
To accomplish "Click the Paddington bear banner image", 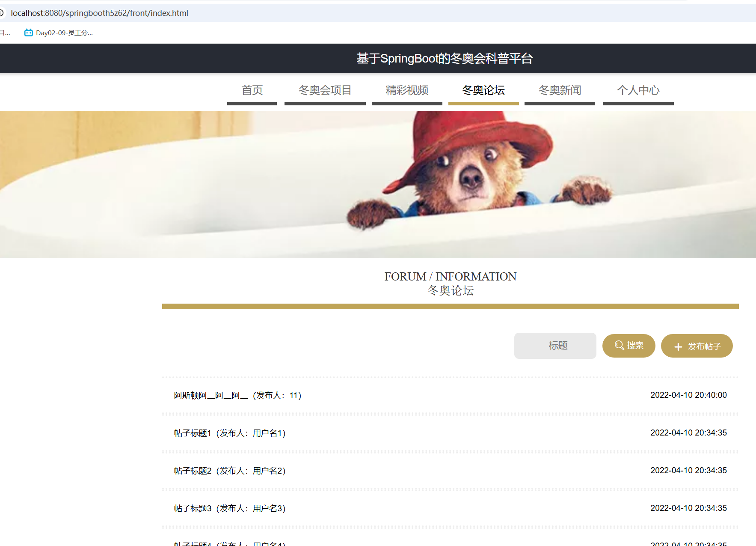I will (x=378, y=185).
